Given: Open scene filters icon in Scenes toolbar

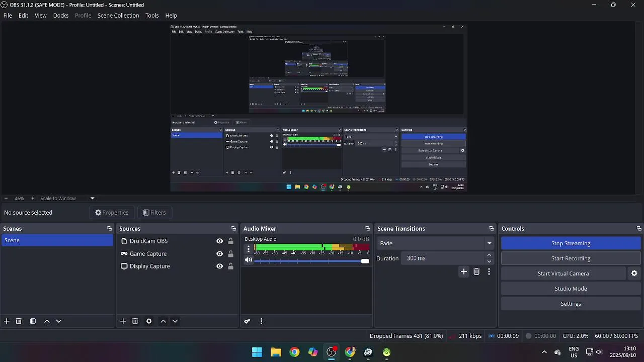Looking at the screenshot, I should (x=33, y=321).
